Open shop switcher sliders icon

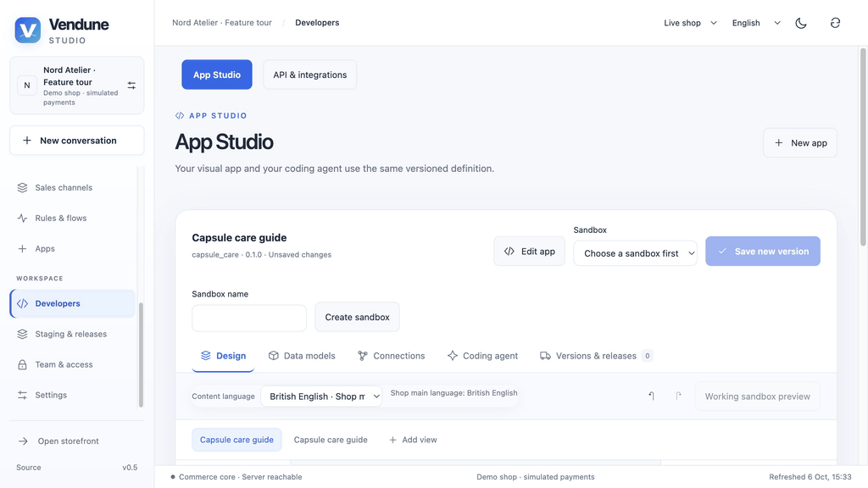tap(131, 86)
